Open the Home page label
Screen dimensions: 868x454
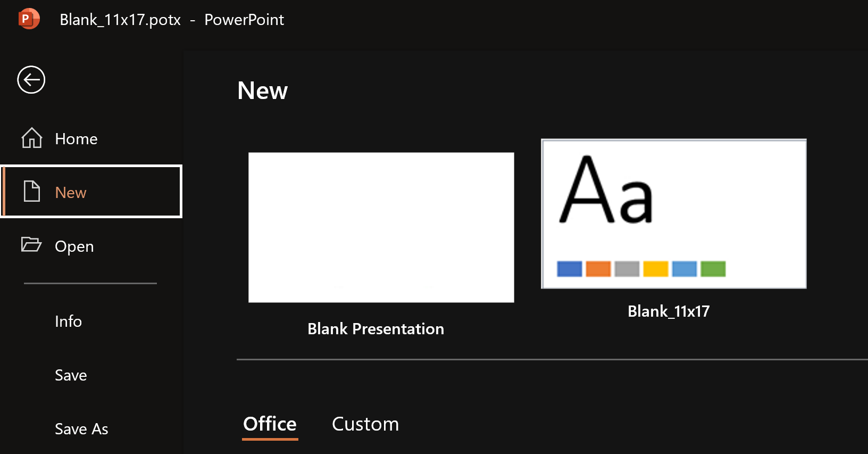pyautogui.click(x=76, y=139)
